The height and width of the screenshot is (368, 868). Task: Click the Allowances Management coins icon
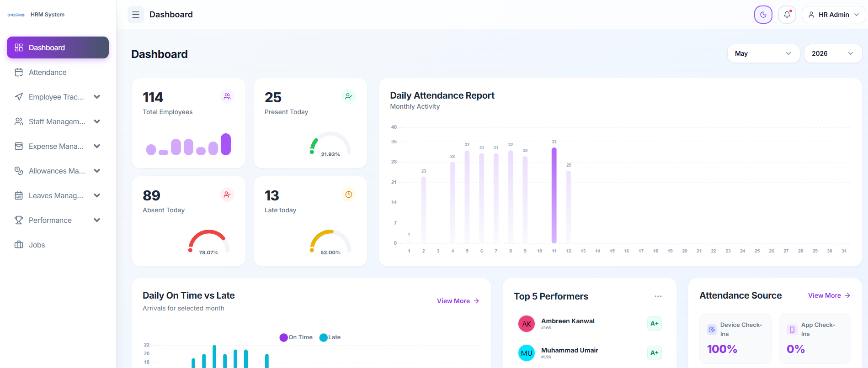[19, 171]
